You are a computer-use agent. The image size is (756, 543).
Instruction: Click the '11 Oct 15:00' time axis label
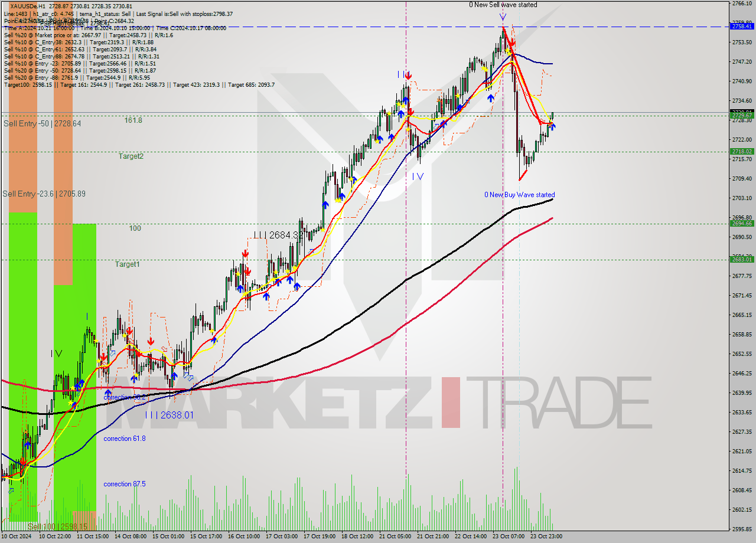pos(93,537)
